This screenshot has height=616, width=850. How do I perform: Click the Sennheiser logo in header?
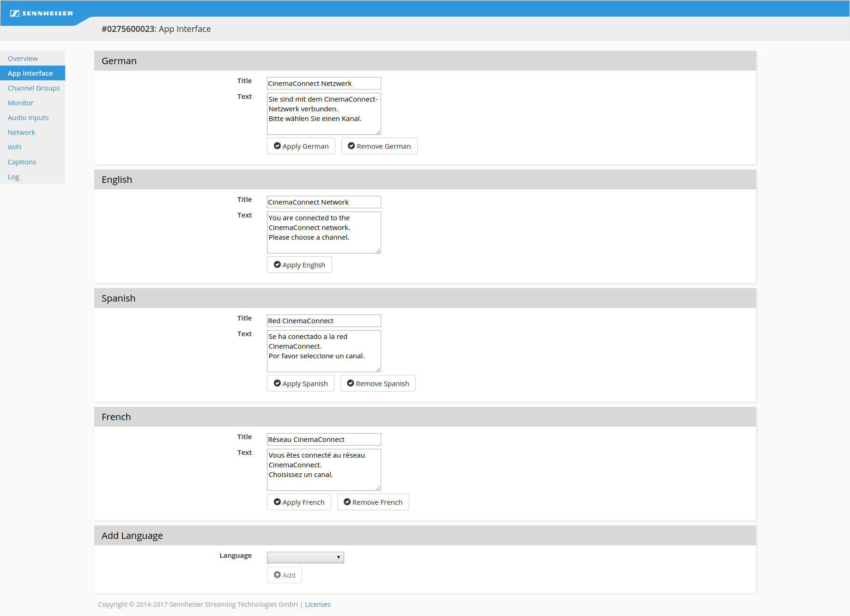[x=42, y=13]
